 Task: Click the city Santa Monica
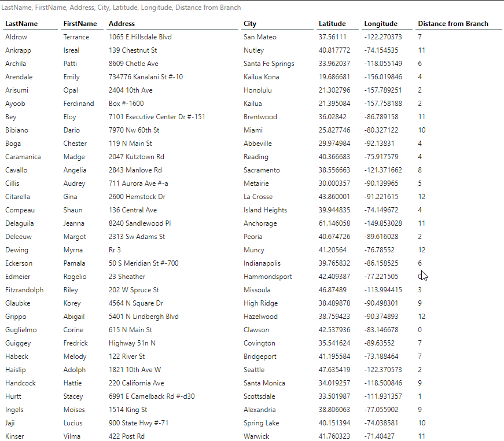[264, 383]
